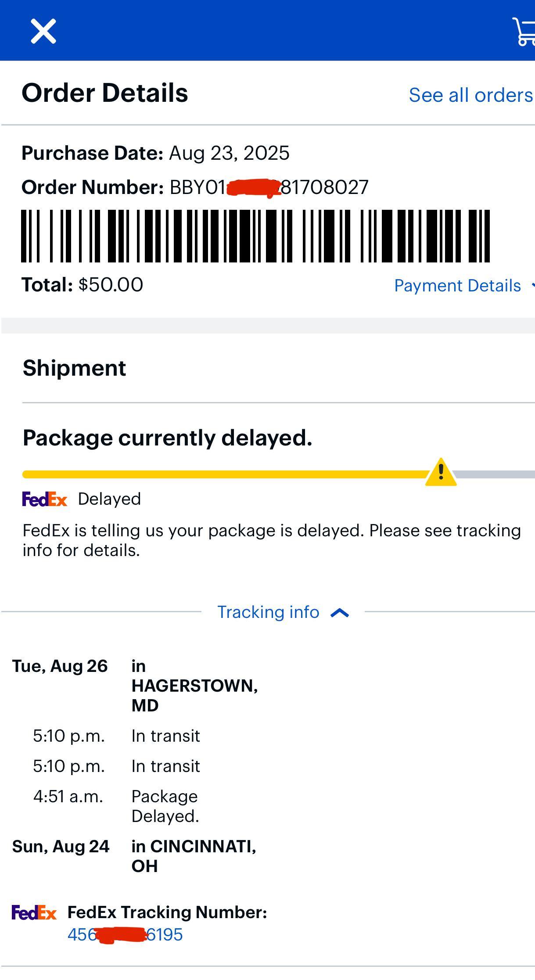Click the Shipment section heading
Screen dimensions: 535x980
(x=74, y=368)
